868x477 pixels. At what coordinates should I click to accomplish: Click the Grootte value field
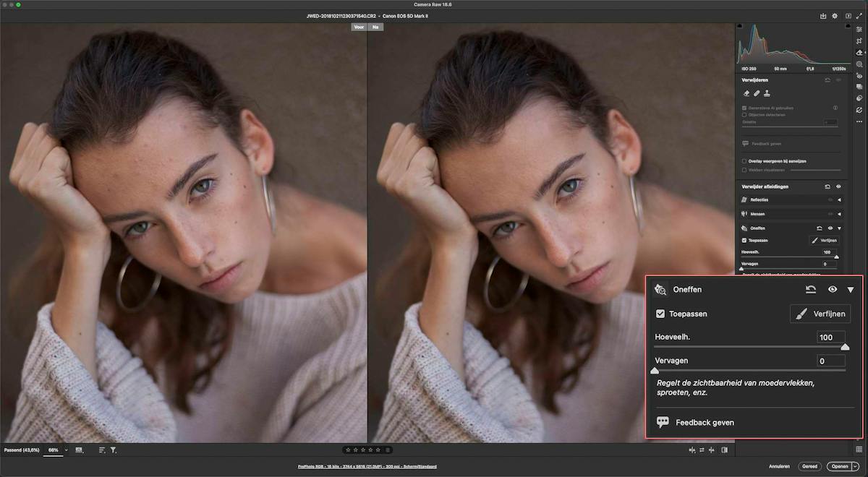pos(830,122)
